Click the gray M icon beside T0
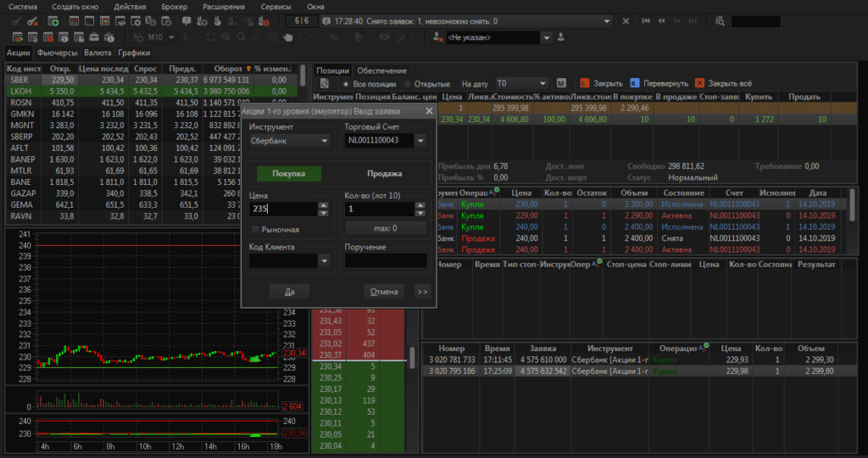 coord(561,83)
